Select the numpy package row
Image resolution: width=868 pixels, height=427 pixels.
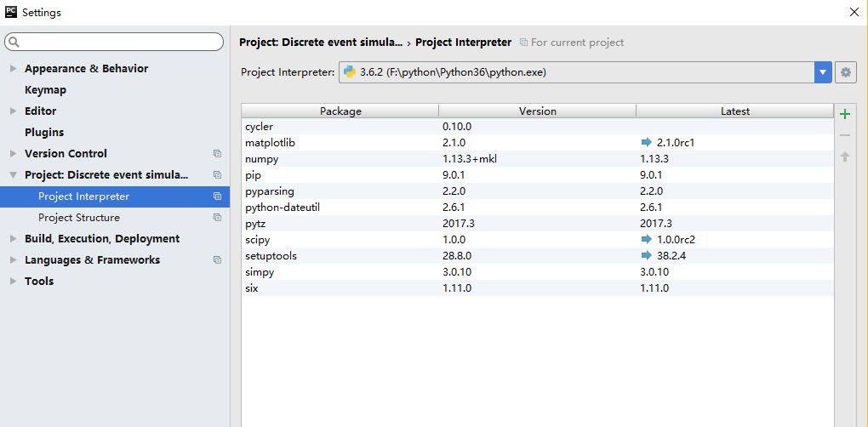(x=537, y=159)
